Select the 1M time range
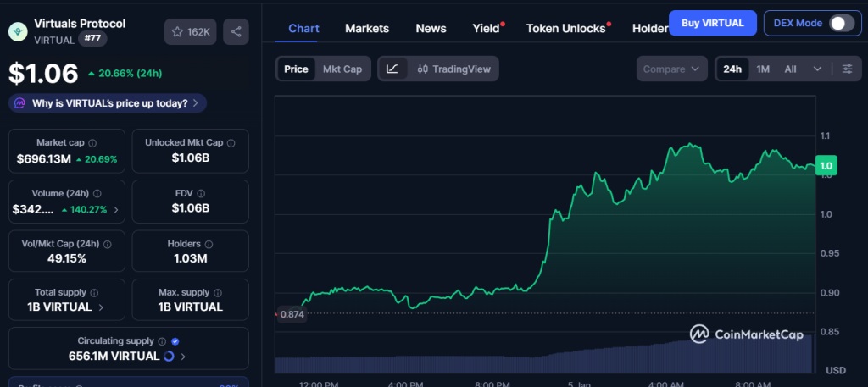Viewport: 868px width, 387px height. point(763,69)
